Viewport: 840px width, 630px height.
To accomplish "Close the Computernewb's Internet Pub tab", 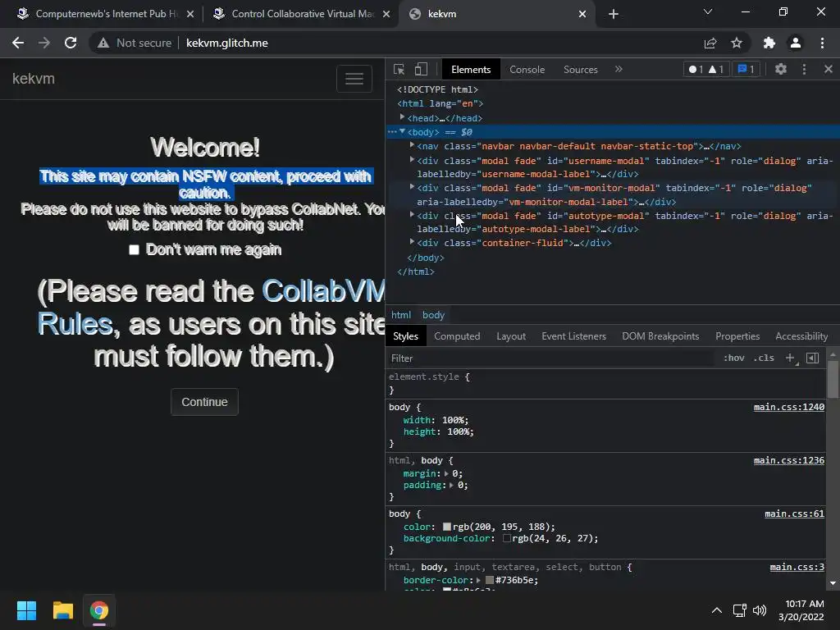I will point(190,14).
